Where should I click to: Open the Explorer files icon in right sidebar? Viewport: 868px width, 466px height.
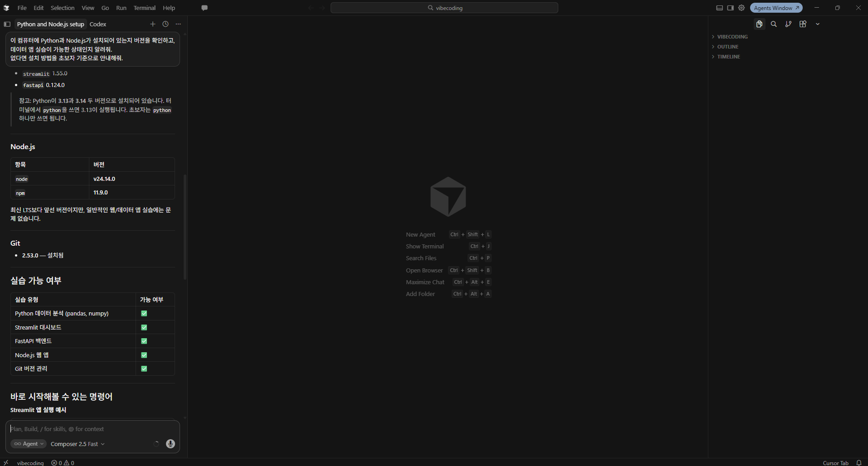pyautogui.click(x=759, y=24)
